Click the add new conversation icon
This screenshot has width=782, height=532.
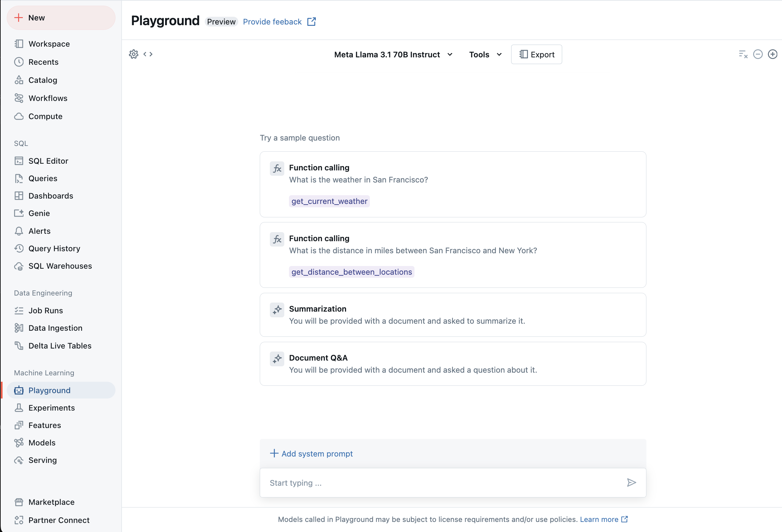click(x=773, y=54)
